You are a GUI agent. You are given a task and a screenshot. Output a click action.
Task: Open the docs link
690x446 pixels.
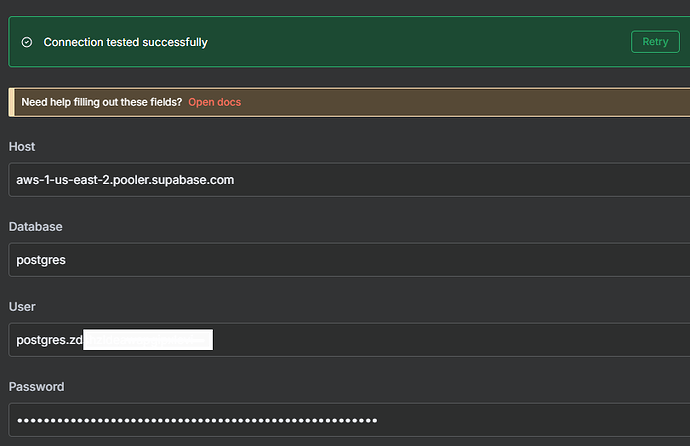tap(214, 102)
